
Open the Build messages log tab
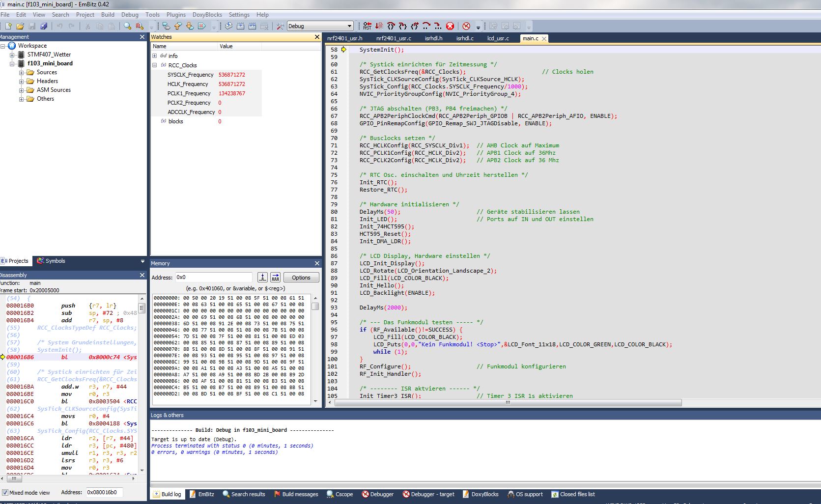pos(296,494)
